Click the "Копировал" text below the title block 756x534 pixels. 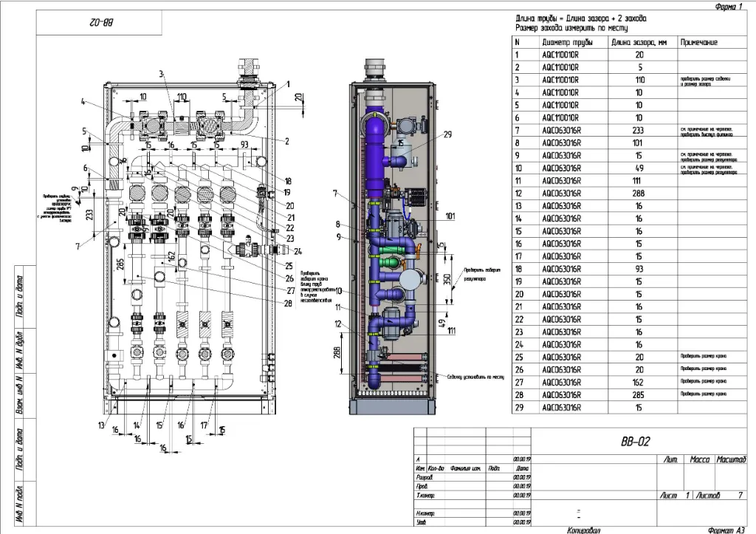[x=584, y=529]
